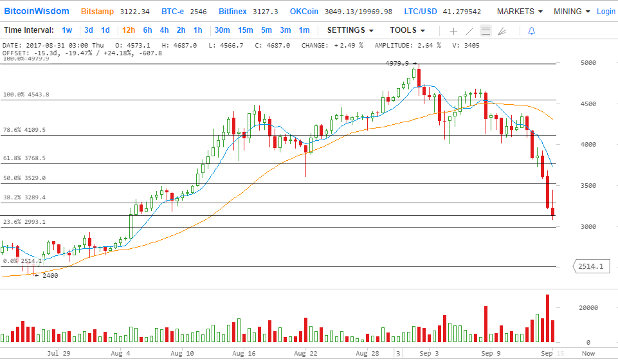The height and width of the screenshot is (364, 618).
Task: Switch time interval to 1w
Action: pyautogui.click(x=67, y=30)
